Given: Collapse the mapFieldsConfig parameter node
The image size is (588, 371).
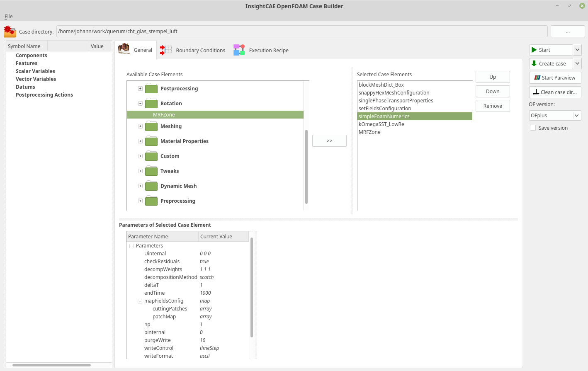Looking at the screenshot, I should (140, 301).
